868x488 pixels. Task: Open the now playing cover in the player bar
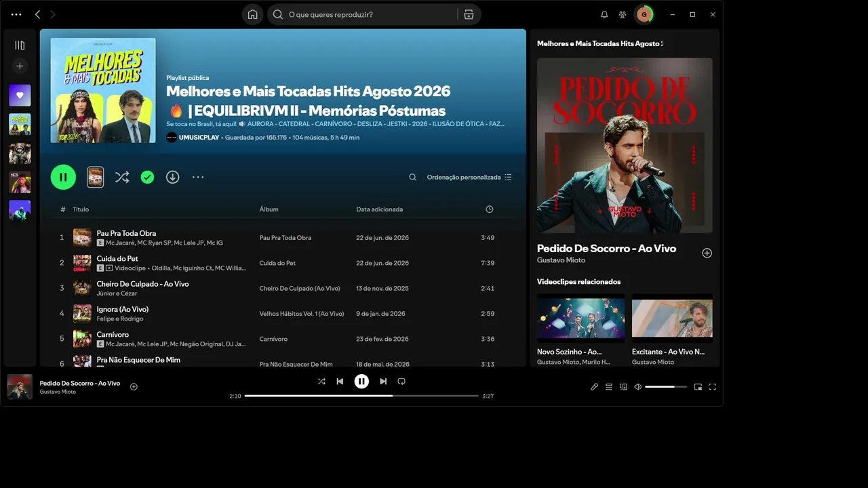pos(20,387)
